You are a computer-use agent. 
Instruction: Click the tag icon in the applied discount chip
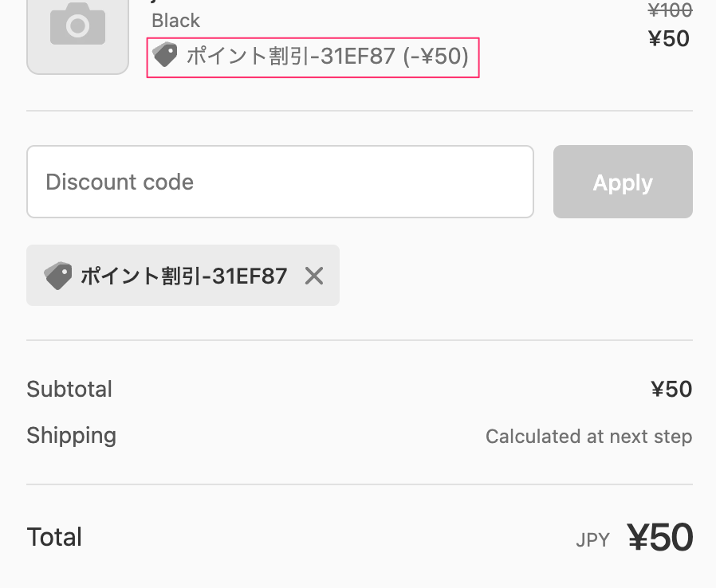[x=58, y=276]
